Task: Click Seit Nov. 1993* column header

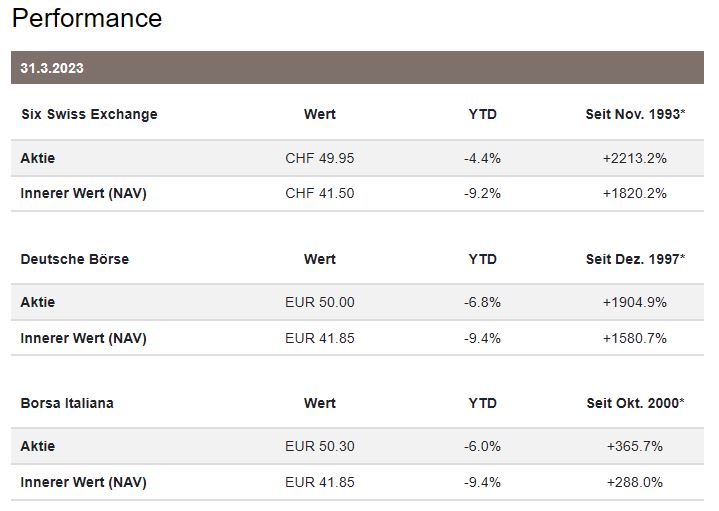Action: coord(635,114)
